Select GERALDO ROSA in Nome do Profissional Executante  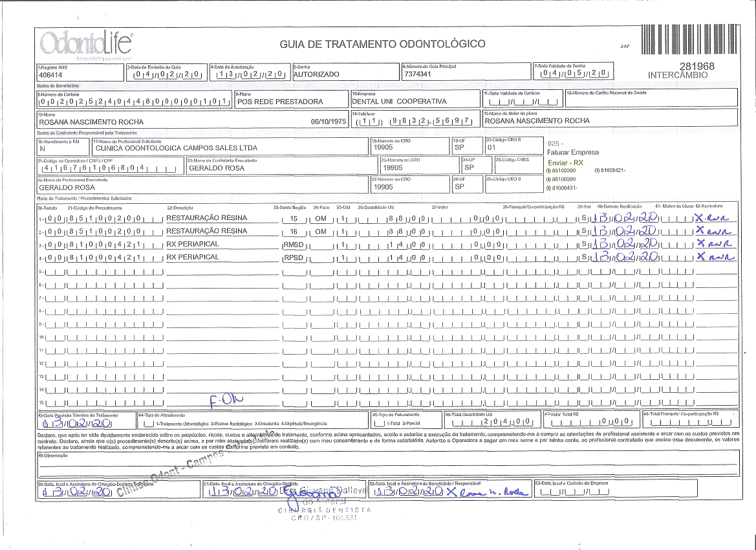(x=67, y=188)
